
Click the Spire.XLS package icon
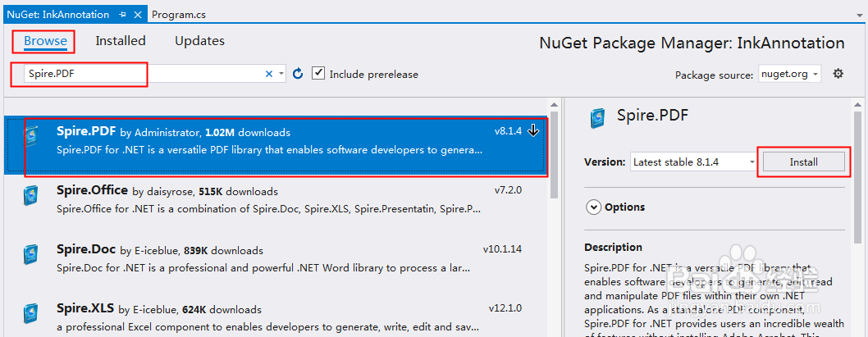(31, 312)
